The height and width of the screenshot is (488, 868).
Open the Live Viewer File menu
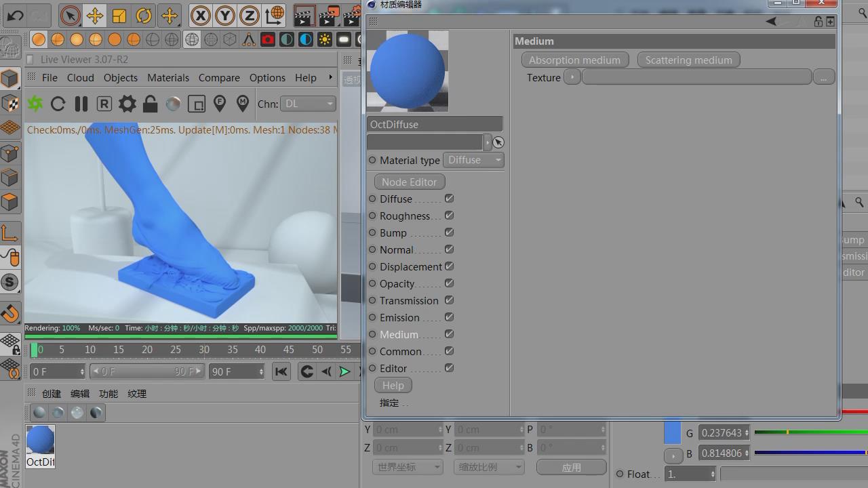tap(50, 78)
